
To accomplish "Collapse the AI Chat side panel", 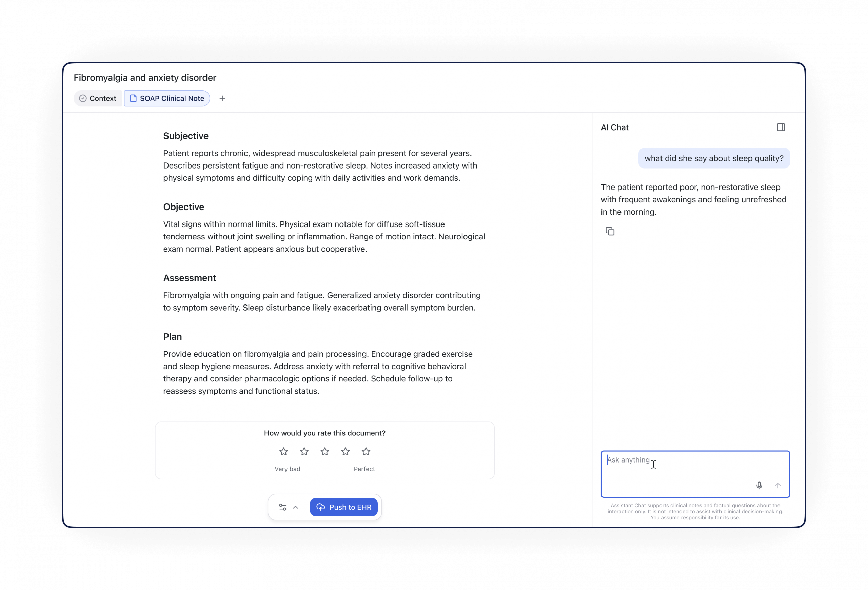I will coord(781,127).
